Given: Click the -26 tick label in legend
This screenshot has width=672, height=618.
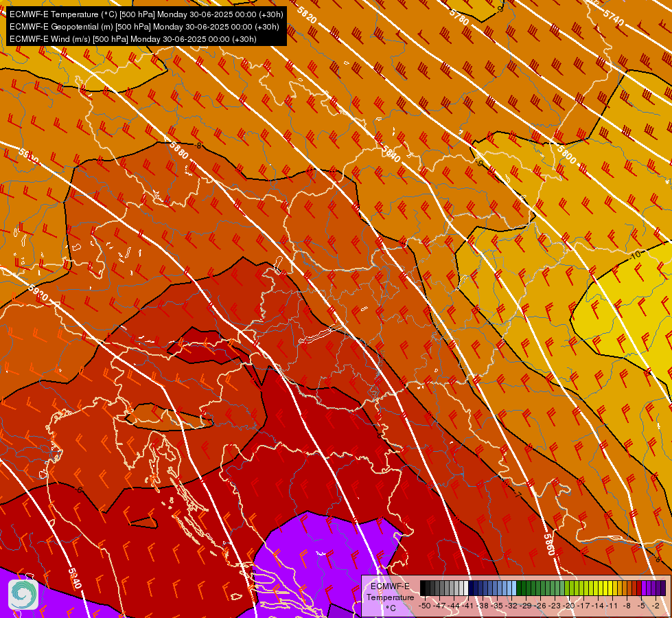Looking at the screenshot, I should click(540, 606).
